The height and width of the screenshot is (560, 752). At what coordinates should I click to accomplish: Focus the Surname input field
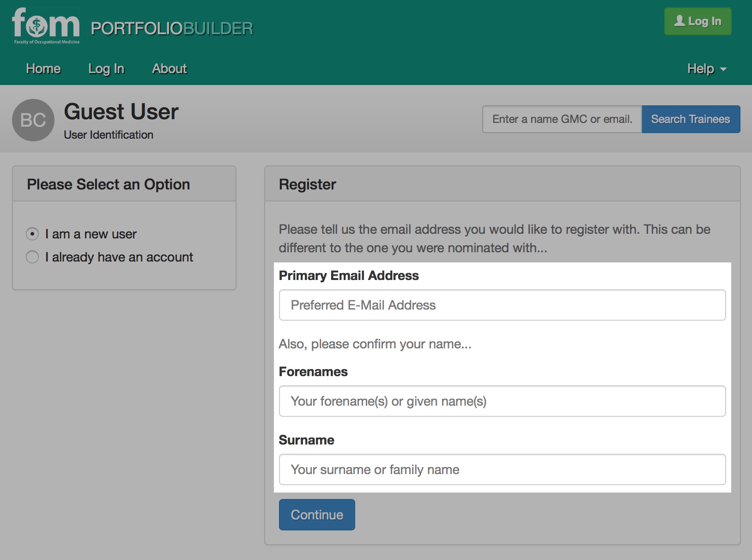pos(502,469)
